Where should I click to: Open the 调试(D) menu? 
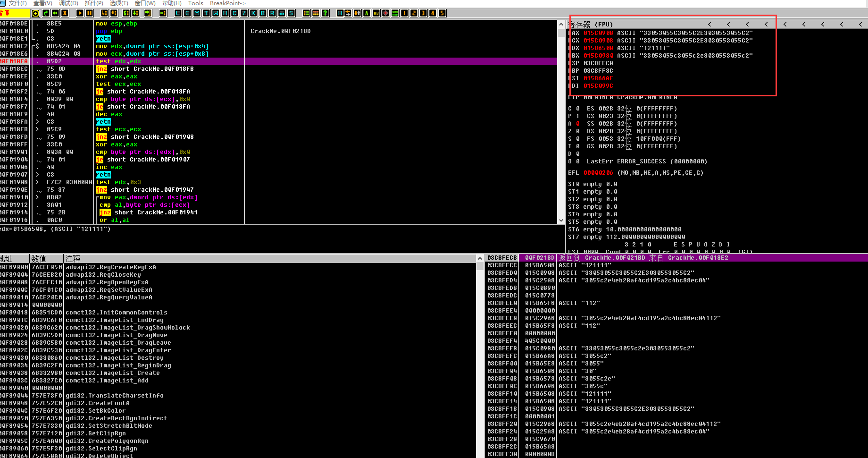click(x=68, y=3)
